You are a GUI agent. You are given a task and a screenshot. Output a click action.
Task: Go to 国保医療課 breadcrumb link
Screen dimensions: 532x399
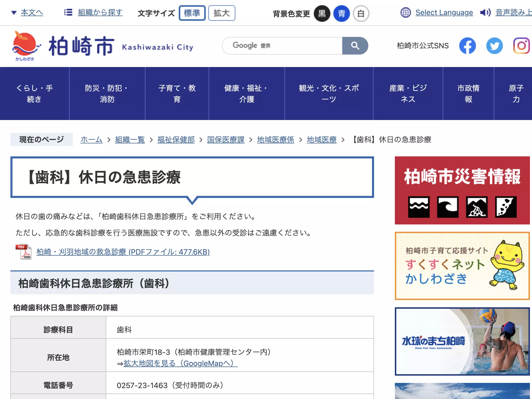pyautogui.click(x=226, y=139)
